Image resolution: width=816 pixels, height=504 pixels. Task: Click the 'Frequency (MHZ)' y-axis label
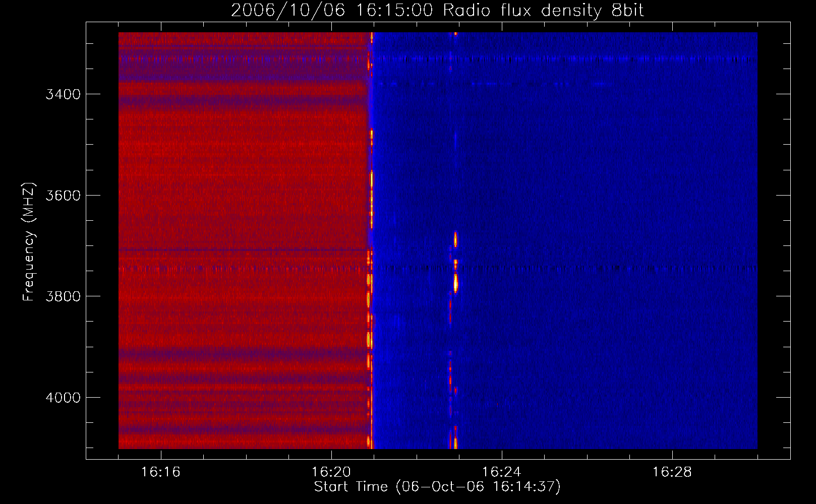pyautogui.click(x=29, y=242)
